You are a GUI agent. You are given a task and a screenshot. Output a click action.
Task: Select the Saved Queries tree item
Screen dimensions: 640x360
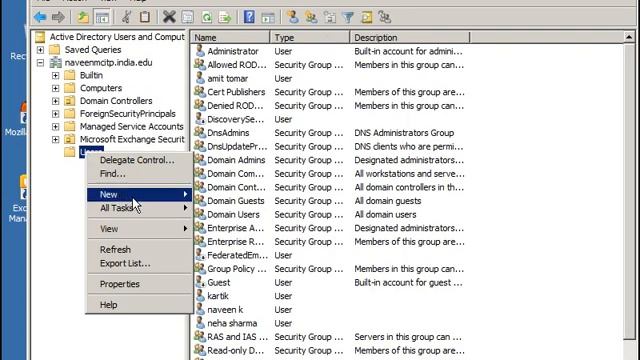pos(93,50)
